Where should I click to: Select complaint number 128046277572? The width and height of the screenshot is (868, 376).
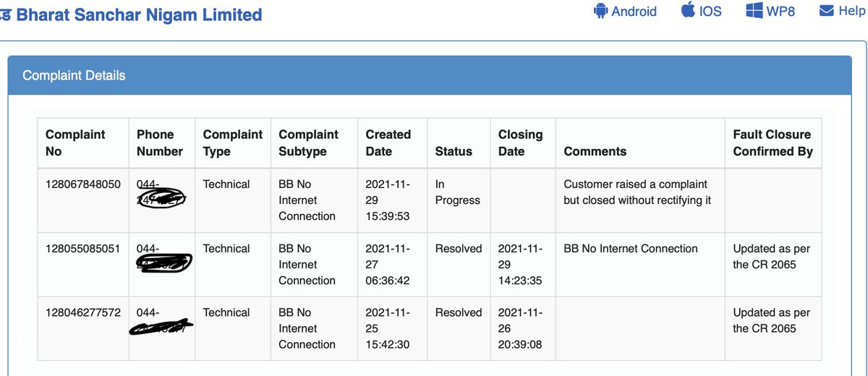pyautogui.click(x=82, y=312)
